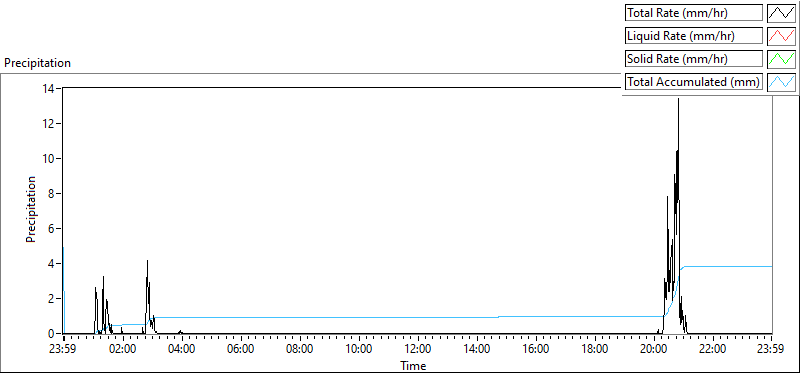Screen dimensions: 800x373
Task: Click the leftmost 23:59 time label
Action: (x=64, y=350)
